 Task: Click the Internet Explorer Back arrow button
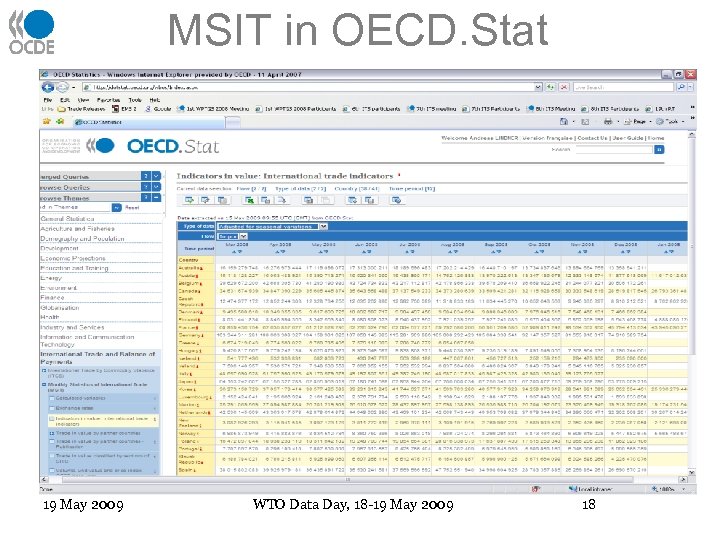click(x=47, y=87)
